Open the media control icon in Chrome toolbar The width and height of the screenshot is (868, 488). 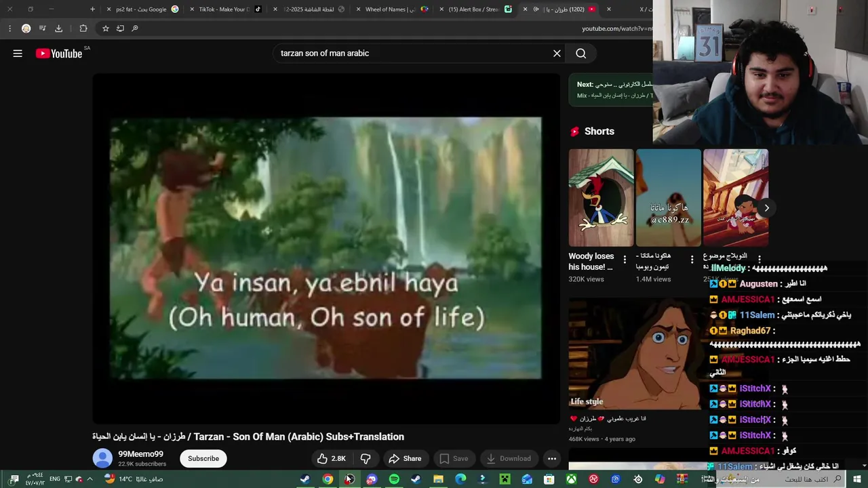click(x=42, y=28)
